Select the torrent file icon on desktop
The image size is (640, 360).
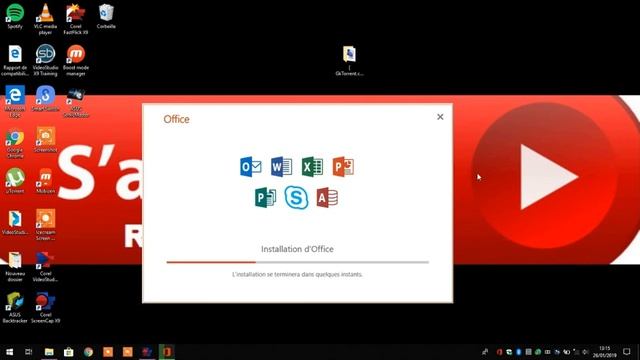pyautogui.click(x=349, y=60)
